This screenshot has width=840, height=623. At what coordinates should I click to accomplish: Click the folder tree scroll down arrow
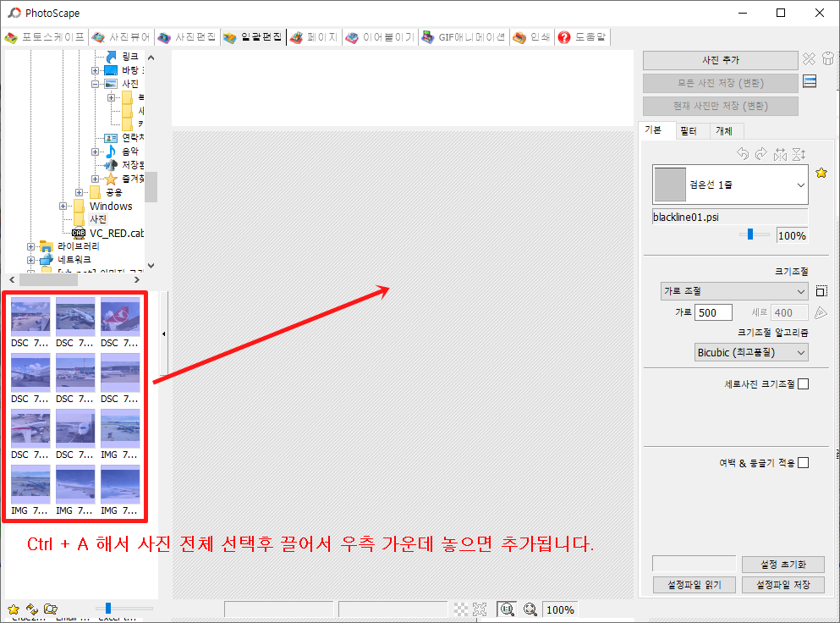(151, 265)
